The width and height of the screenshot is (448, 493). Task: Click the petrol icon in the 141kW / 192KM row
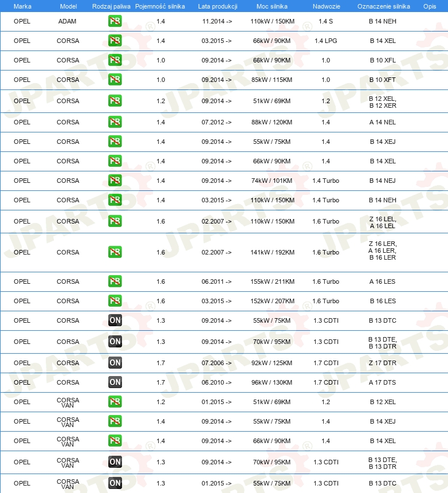pos(115,252)
